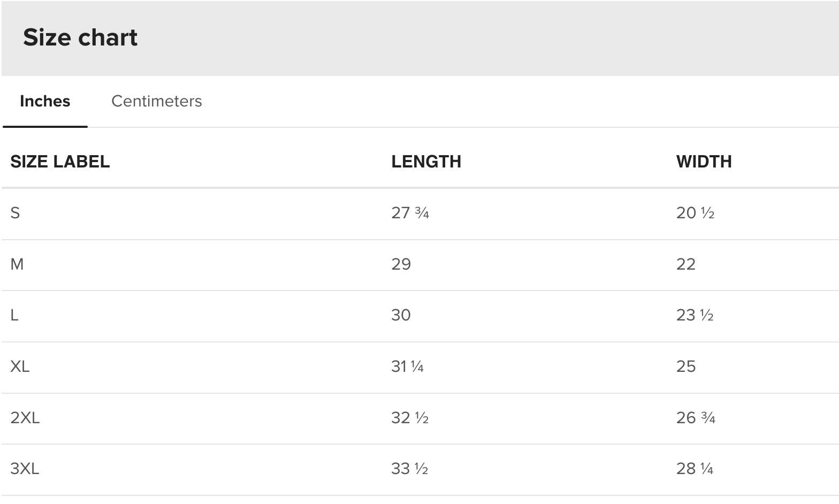Click the 26 ¾ width value
The image size is (839, 504).
pos(696,418)
